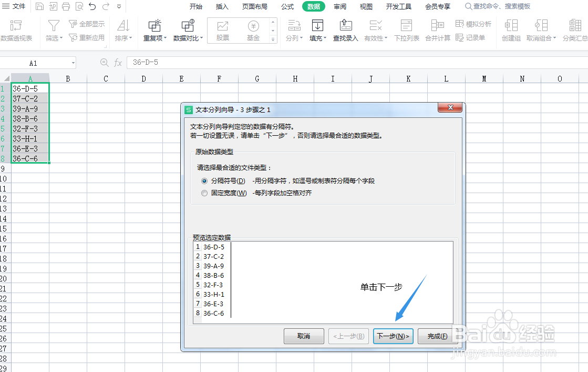Click the Print Preview icon

(x=79, y=6)
